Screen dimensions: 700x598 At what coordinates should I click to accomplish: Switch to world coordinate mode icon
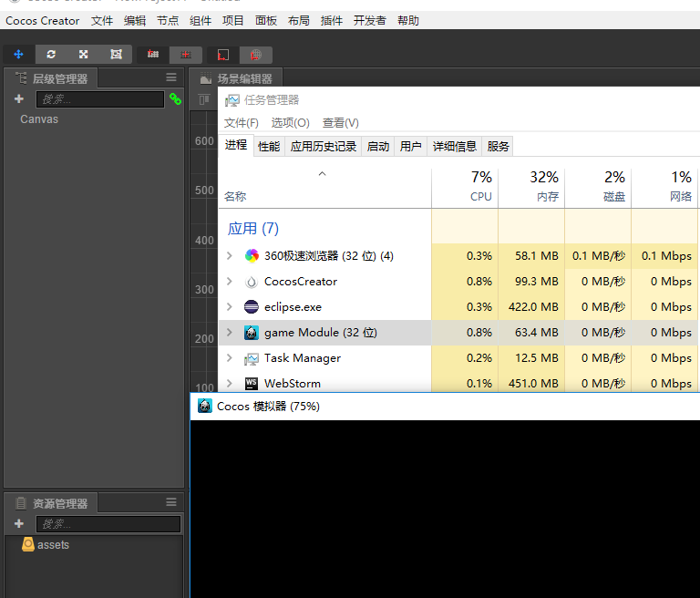[x=256, y=55]
